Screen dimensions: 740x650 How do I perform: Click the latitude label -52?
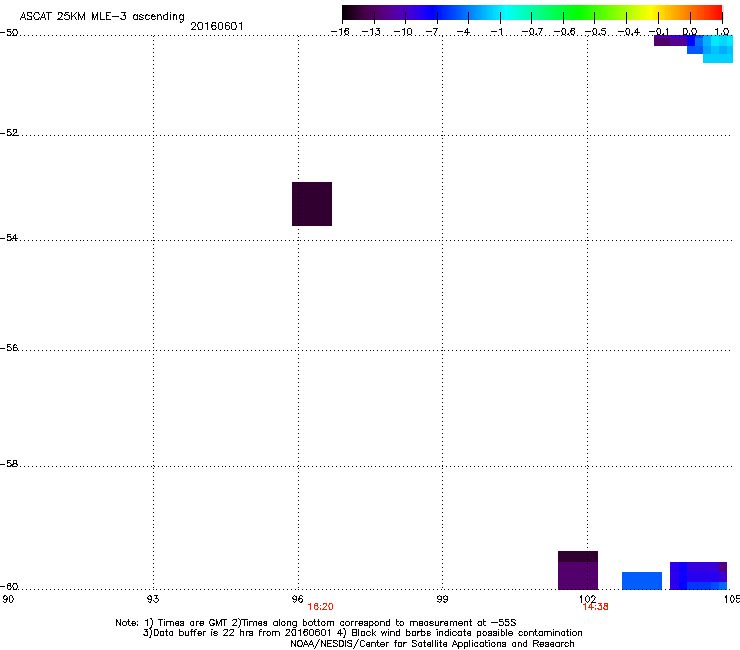(9, 133)
